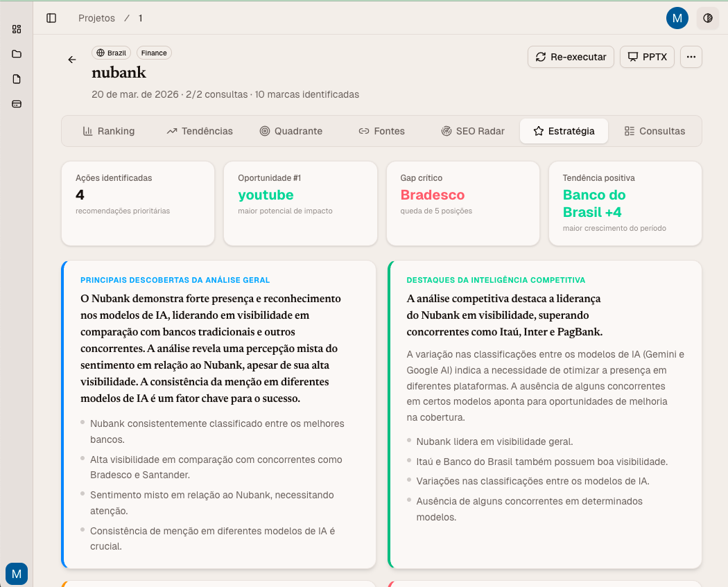Open the documents icon in the sidebar
Screen dimensions: 728x587
pyautogui.click(x=17, y=79)
